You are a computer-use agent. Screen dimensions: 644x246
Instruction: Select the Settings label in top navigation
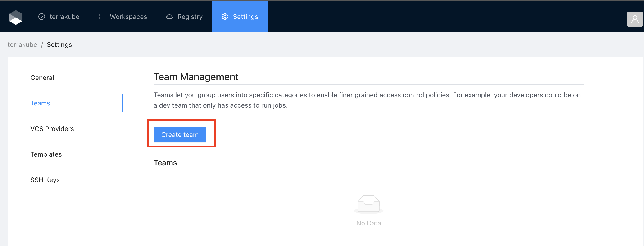(245, 17)
